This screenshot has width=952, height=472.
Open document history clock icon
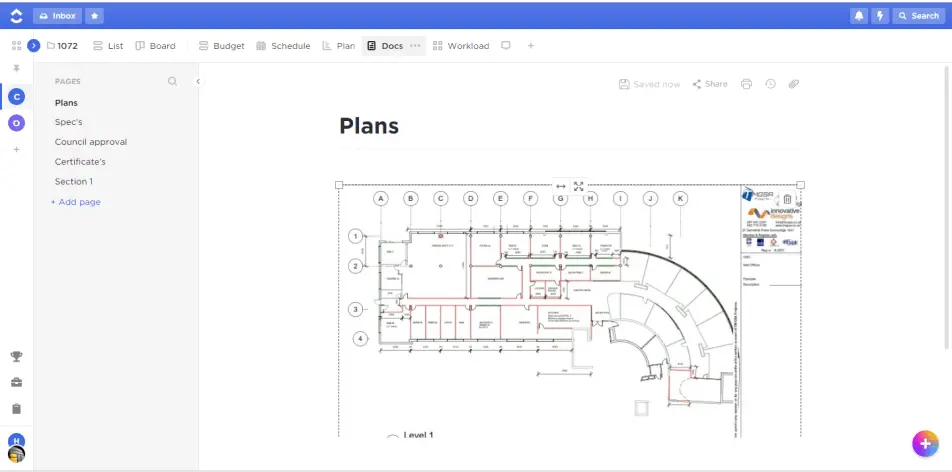tap(770, 84)
